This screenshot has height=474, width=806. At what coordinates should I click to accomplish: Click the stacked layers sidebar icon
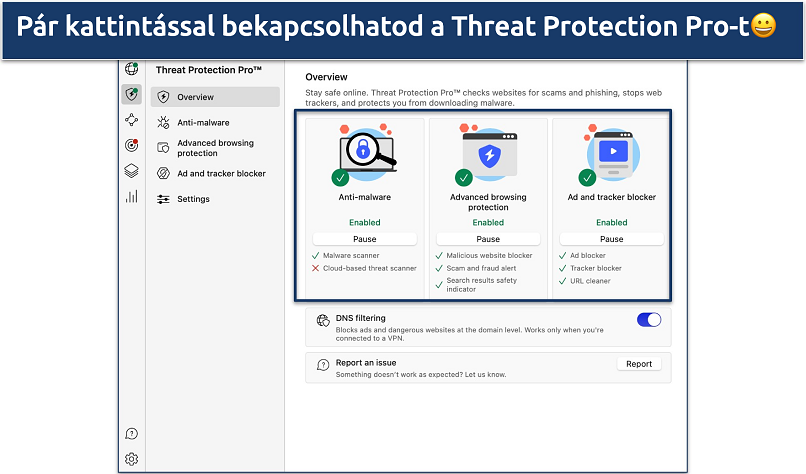click(131, 171)
